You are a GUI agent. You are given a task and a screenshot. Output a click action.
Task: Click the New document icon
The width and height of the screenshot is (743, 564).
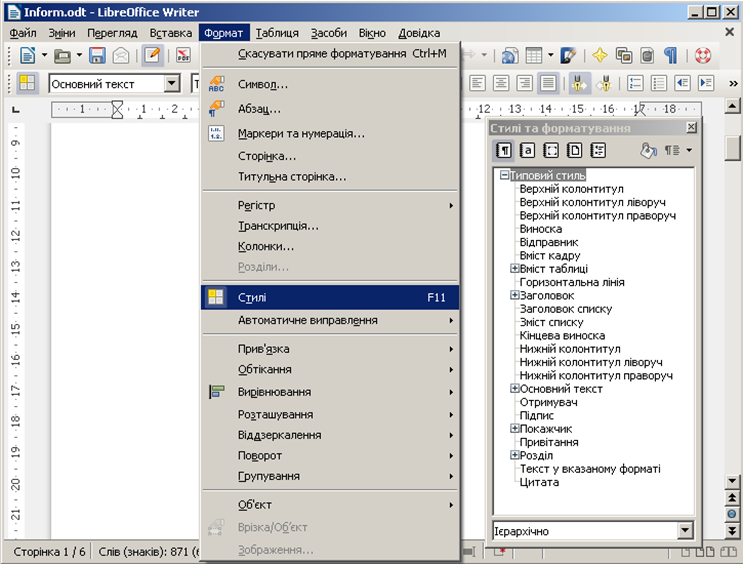(27, 55)
